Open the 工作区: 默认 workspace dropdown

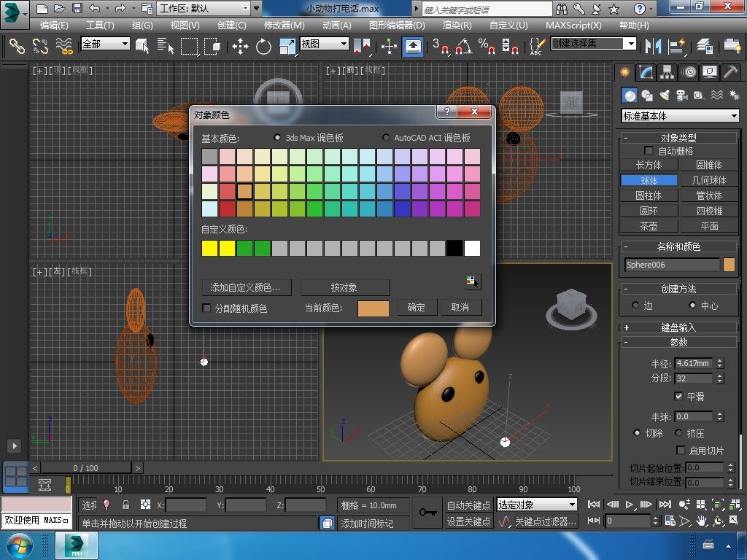click(204, 8)
